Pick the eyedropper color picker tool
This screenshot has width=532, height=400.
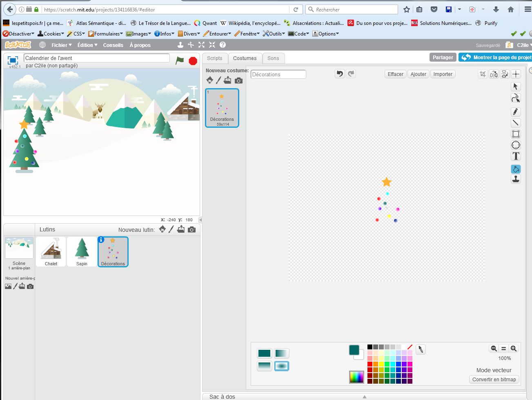tap(421, 349)
